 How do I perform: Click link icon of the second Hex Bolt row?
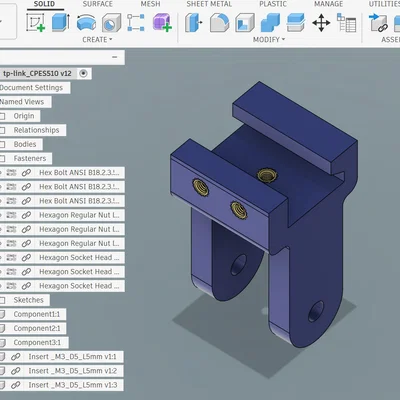(26, 187)
